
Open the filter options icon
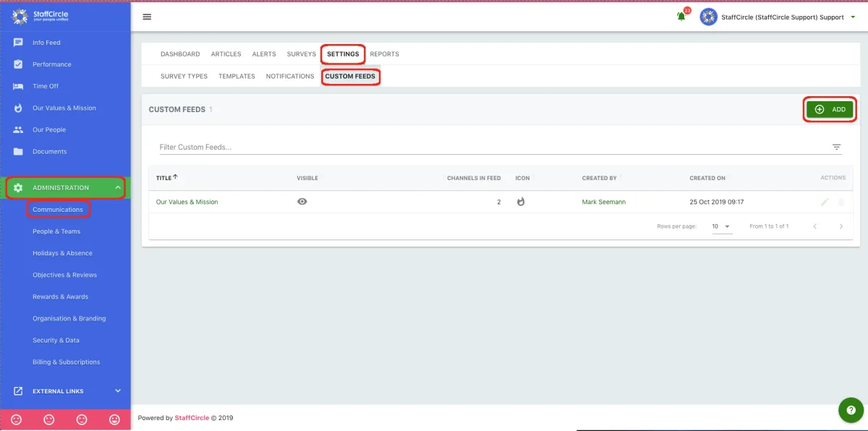pos(836,147)
